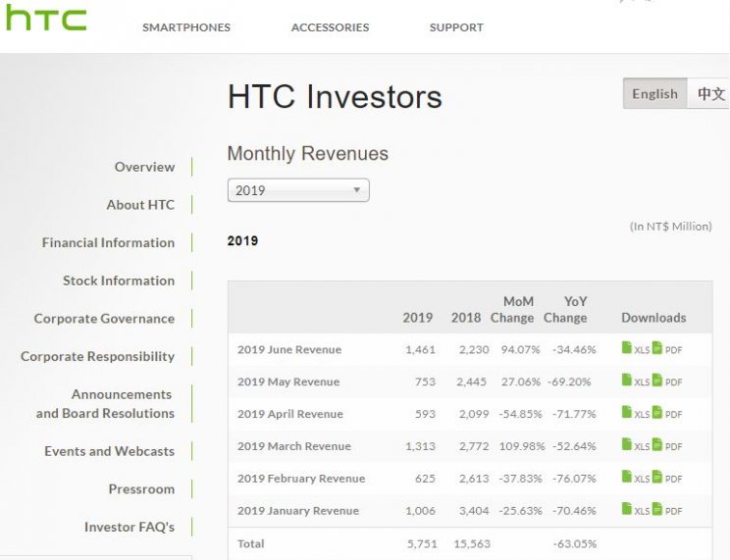730x560 pixels.
Task: Click June 2019 value 1,461
Action: point(420,349)
